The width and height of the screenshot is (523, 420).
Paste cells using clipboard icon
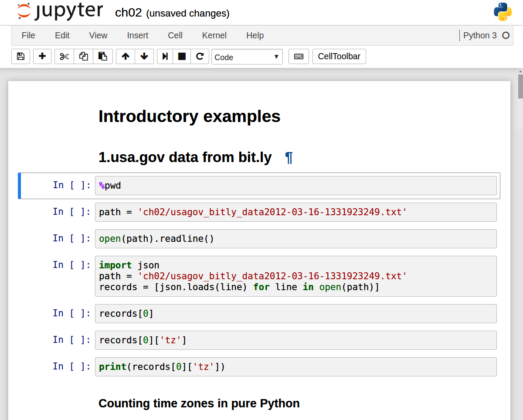pyautogui.click(x=102, y=57)
